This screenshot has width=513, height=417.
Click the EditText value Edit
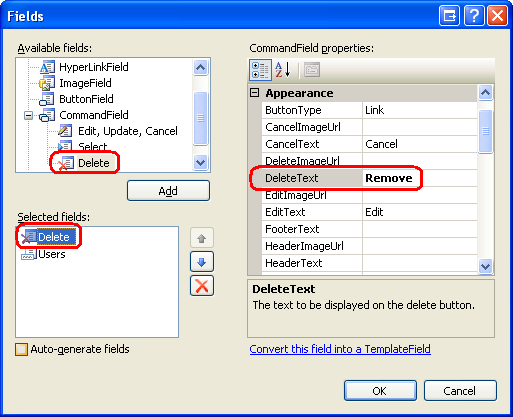click(419, 212)
